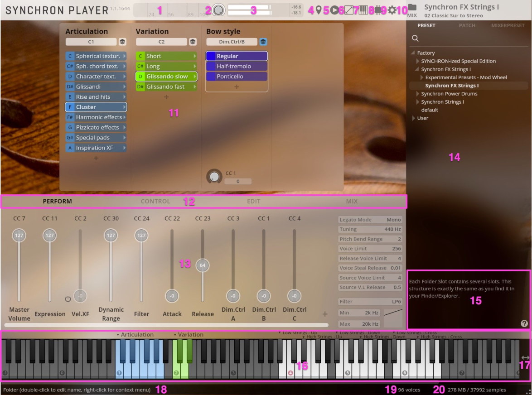Screen dimensions: 532x395
Task: Click the play icon in top bar
Action: 334,10
